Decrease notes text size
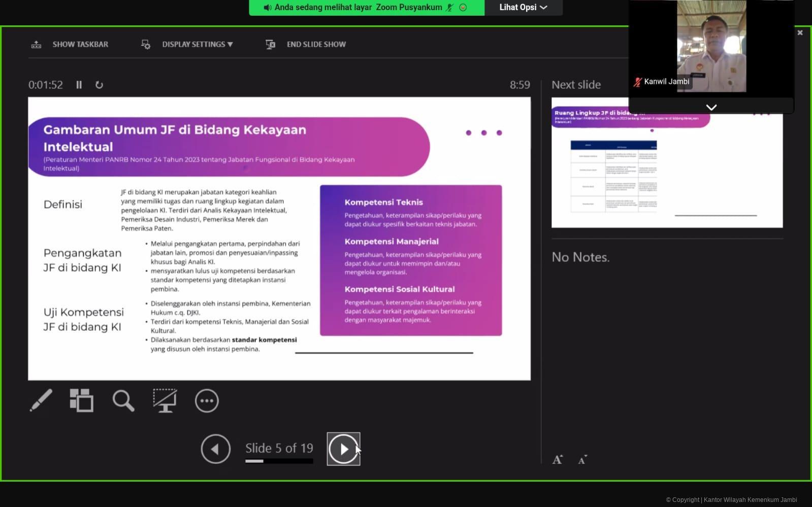Viewport: 812px width, 507px height. click(582, 460)
